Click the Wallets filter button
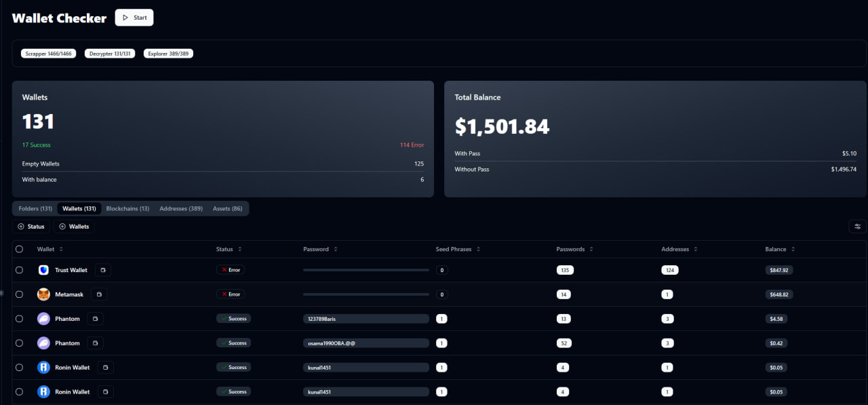 [x=75, y=227]
